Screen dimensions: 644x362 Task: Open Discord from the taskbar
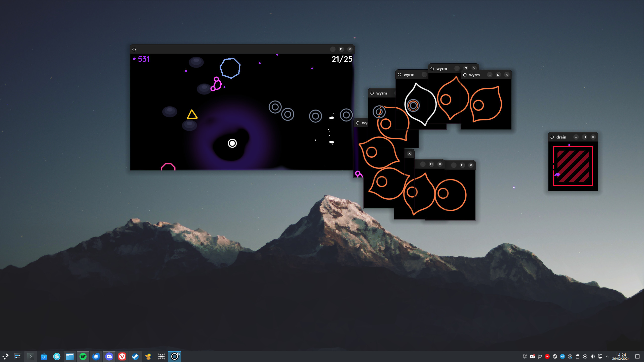[109, 356]
